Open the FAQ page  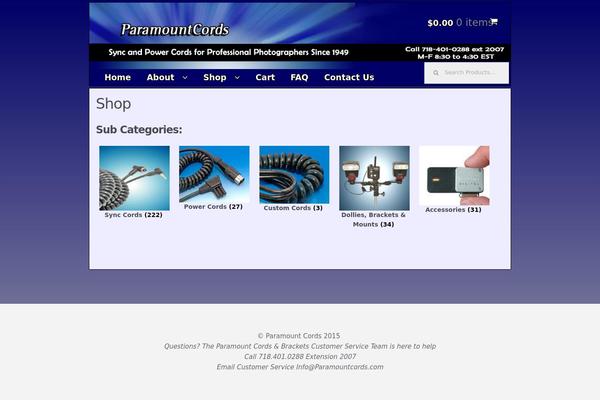point(299,77)
